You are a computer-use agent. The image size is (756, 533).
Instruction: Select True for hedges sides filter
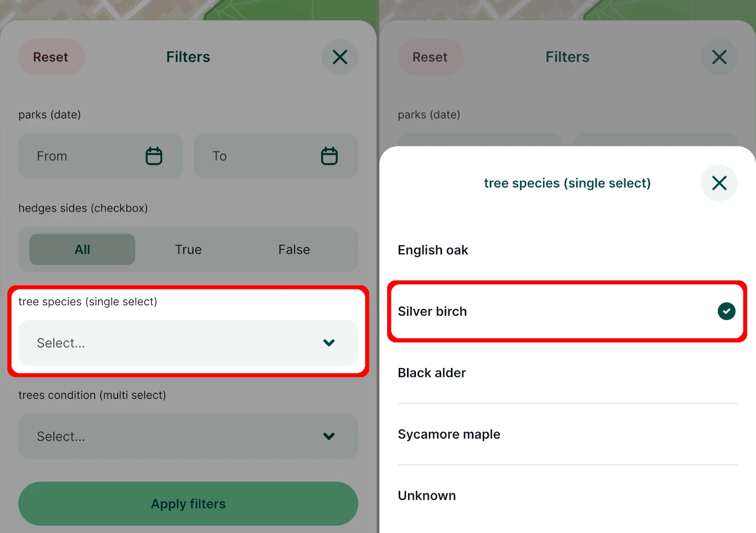click(188, 249)
